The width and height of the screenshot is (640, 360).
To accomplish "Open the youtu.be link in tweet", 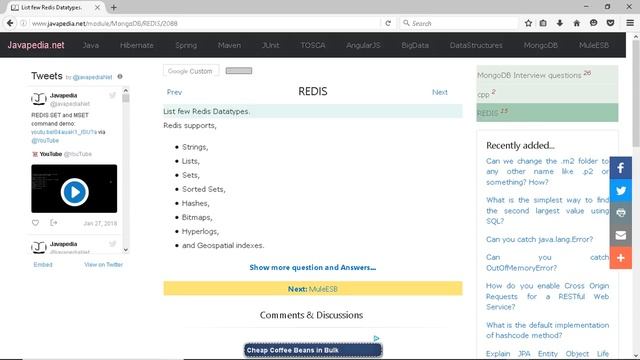I will click(64, 132).
